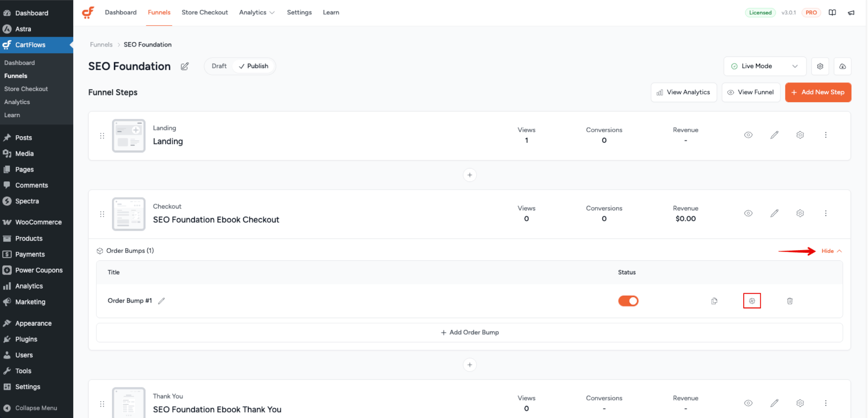Viewport: 868px width, 418px height.
Task: Open settings gear for Checkout step
Action: point(800,213)
